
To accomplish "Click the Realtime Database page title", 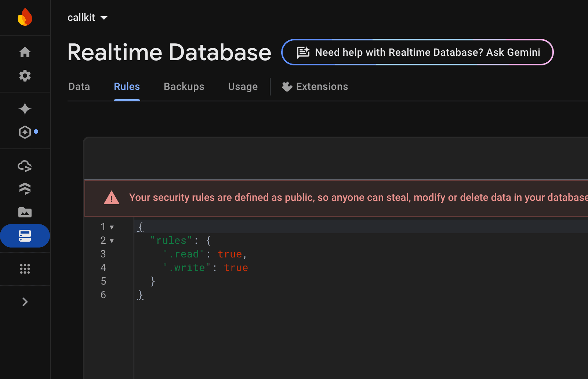I will [169, 52].
